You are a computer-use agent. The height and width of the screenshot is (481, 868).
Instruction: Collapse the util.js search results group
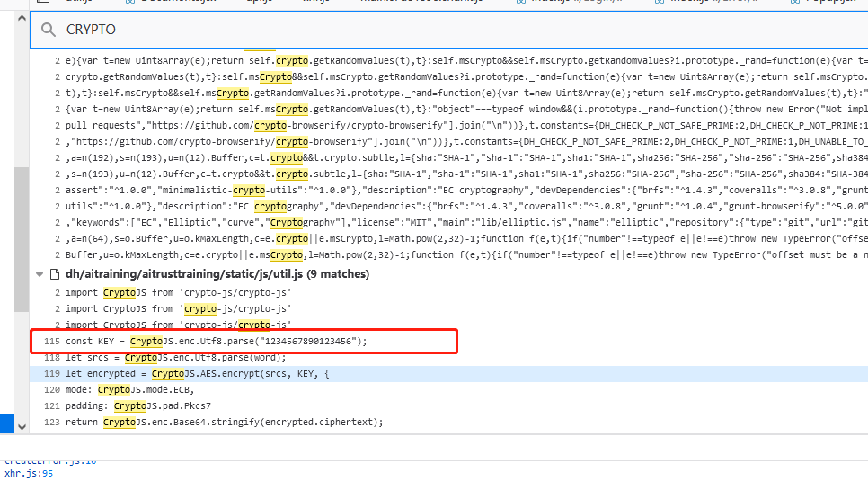40,274
